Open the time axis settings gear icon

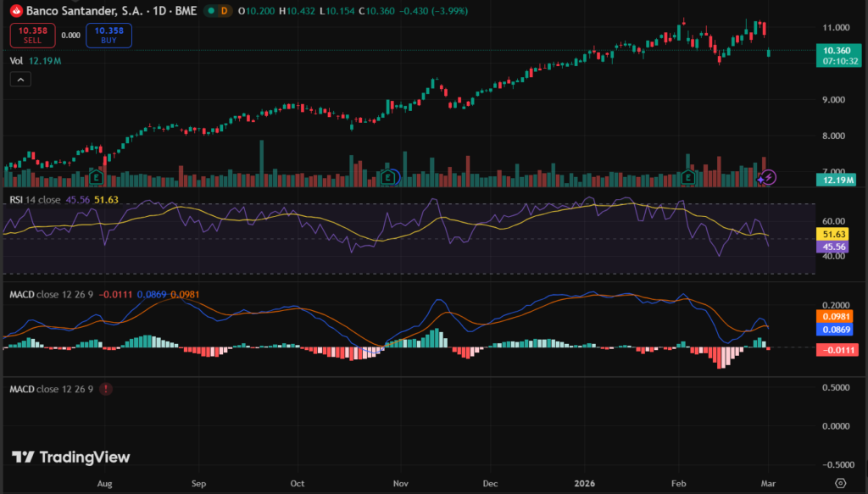[x=840, y=483]
